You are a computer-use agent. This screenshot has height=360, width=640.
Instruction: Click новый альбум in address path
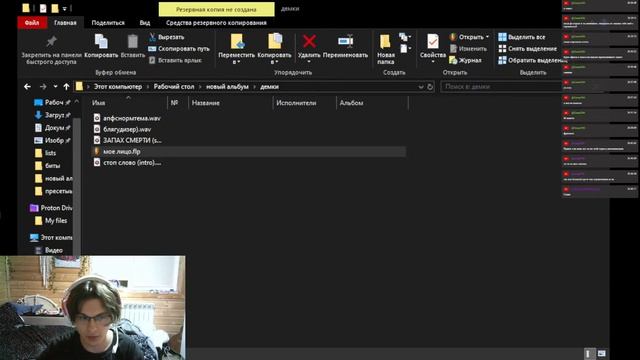coord(227,87)
